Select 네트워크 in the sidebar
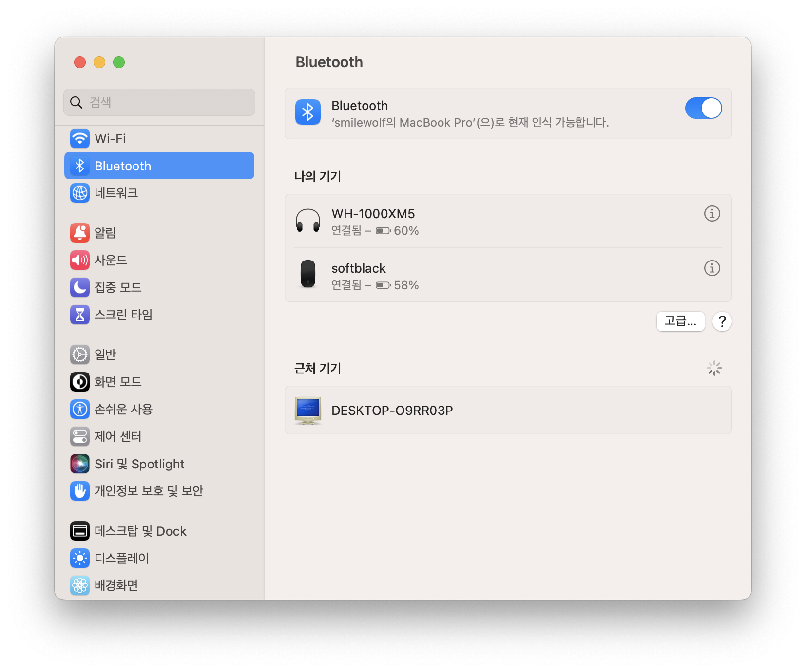 159,193
